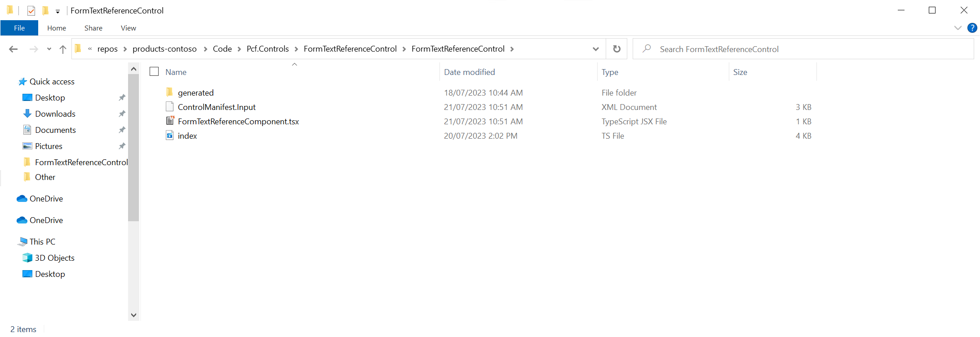Navigate to Pcf.Controls in breadcrumb
Screen dimensions: 980x337
pos(267,49)
